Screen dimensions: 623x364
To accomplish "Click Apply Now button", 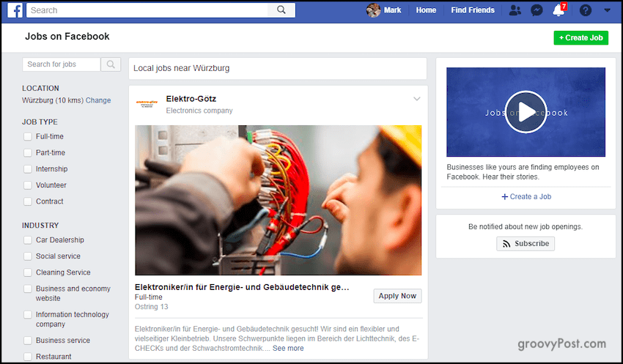I will (397, 296).
